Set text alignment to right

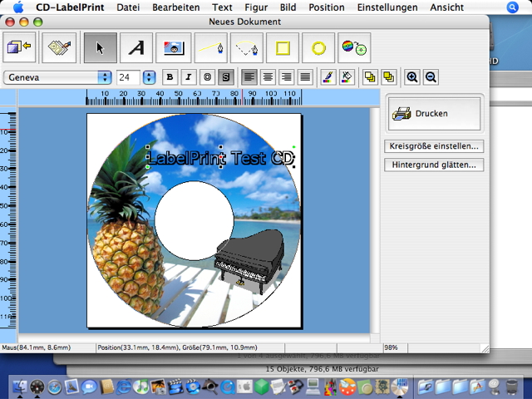[x=287, y=77]
